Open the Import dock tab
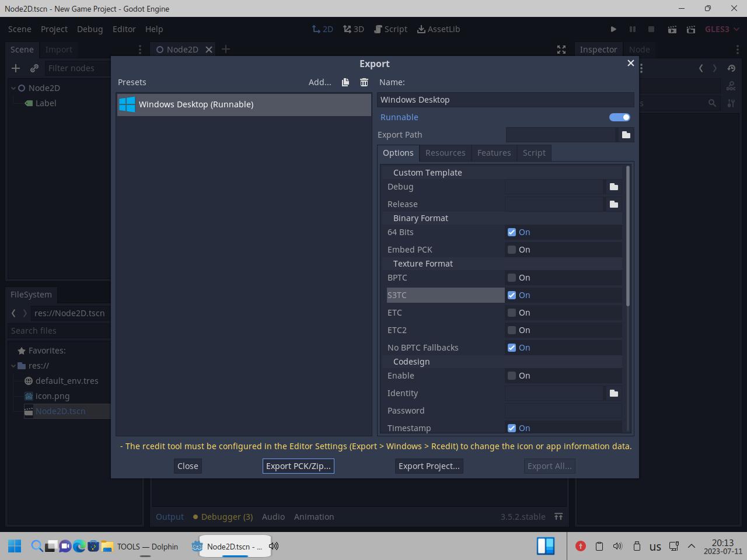The width and height of the screenshot is (747, 560). [x=59, y=50]
